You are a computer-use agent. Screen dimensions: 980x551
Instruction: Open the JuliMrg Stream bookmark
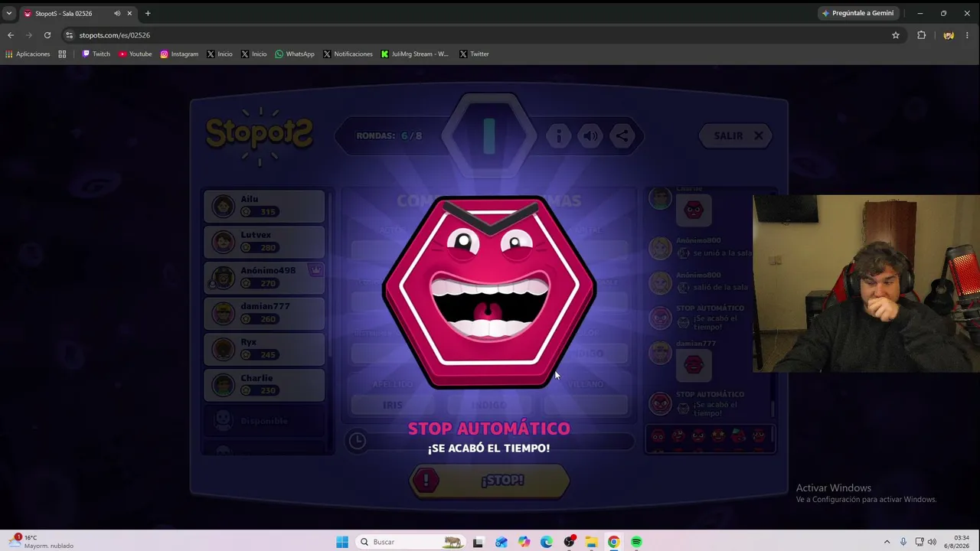(415, 54)
